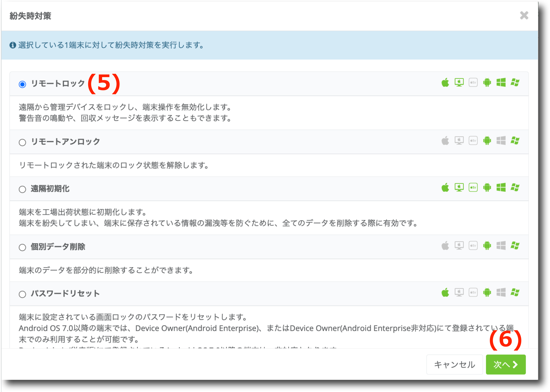Click the Apple TV icon in the リモートロック row
This screenshot has width=550, height=392.
pos(473,83)
